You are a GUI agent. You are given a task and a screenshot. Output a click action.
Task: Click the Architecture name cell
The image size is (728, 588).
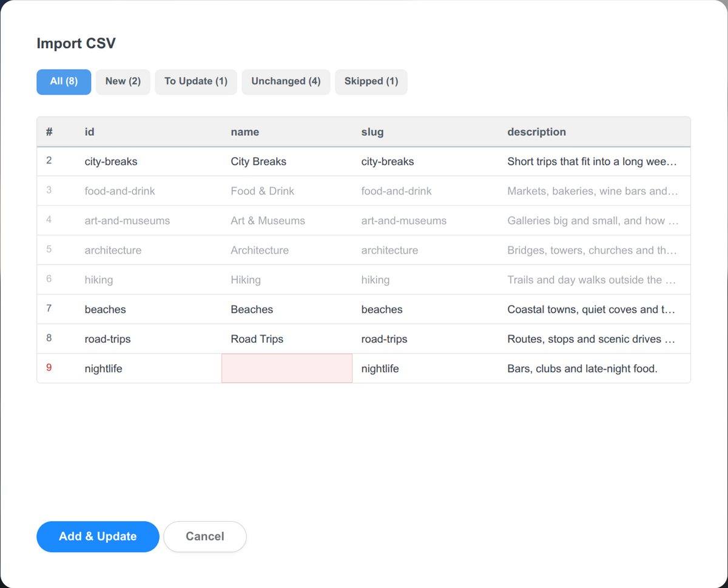(287, 250)
